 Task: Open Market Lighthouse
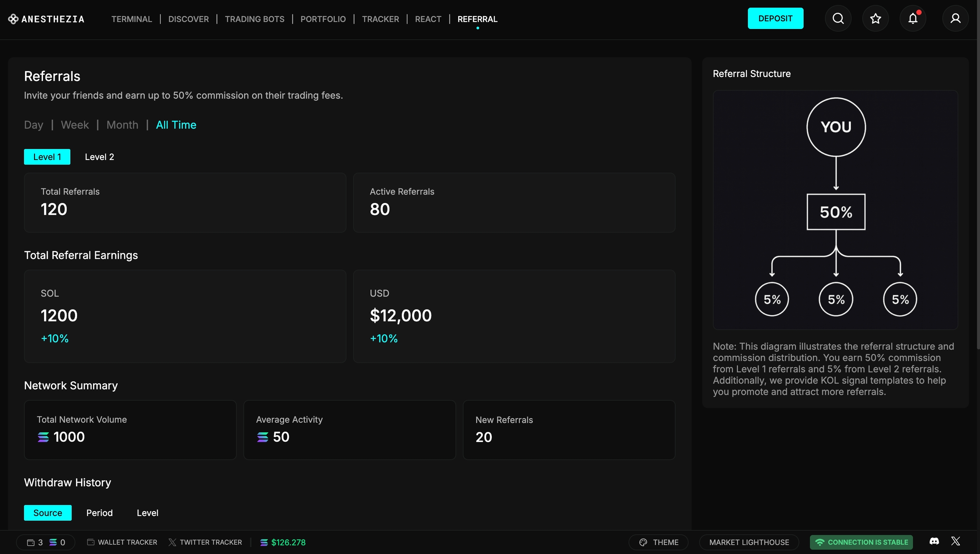pyautogui.click(x=749, y=543)
